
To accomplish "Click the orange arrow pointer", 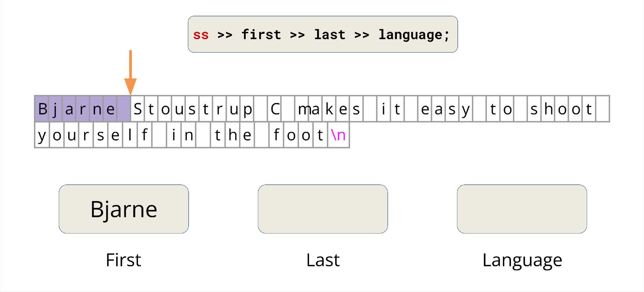I will (131, 73).
